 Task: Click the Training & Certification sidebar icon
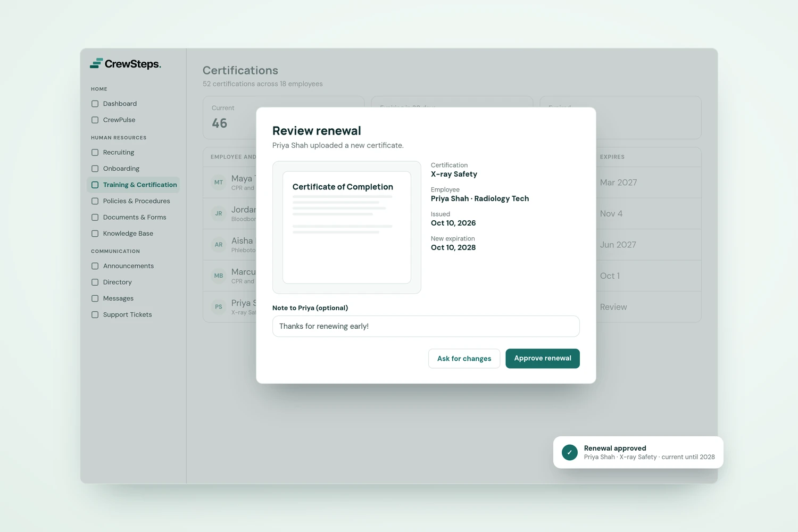(95, 185)
